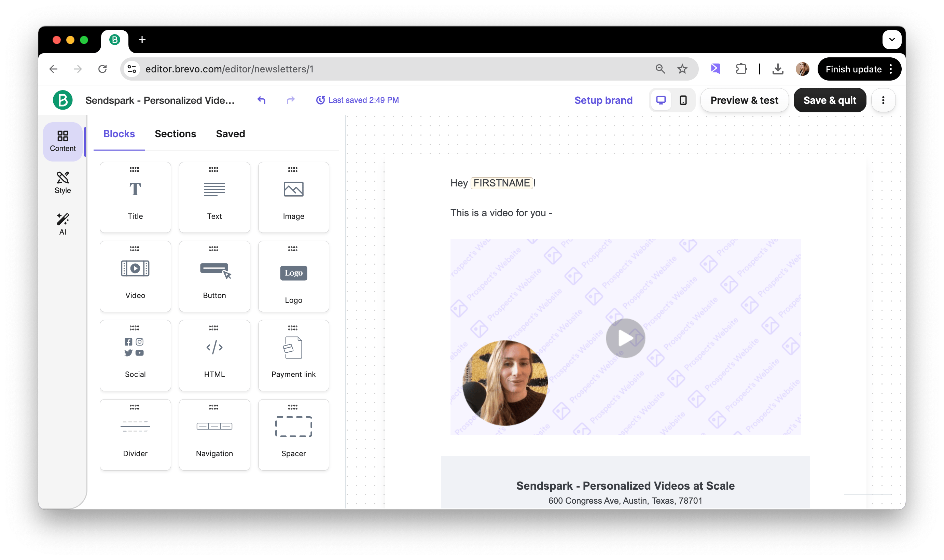Select the Title block
Image resolution: width=944 pixels, height=560 pixels.
[135, 197]
